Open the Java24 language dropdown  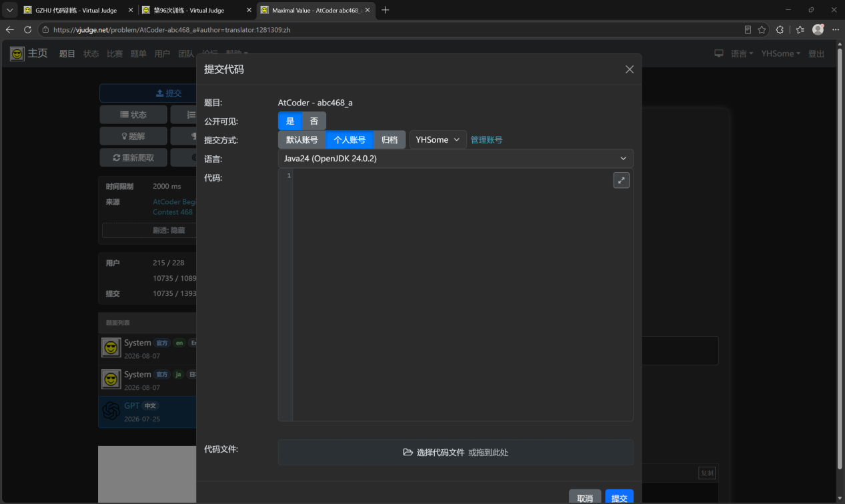(x=456, y=159)
